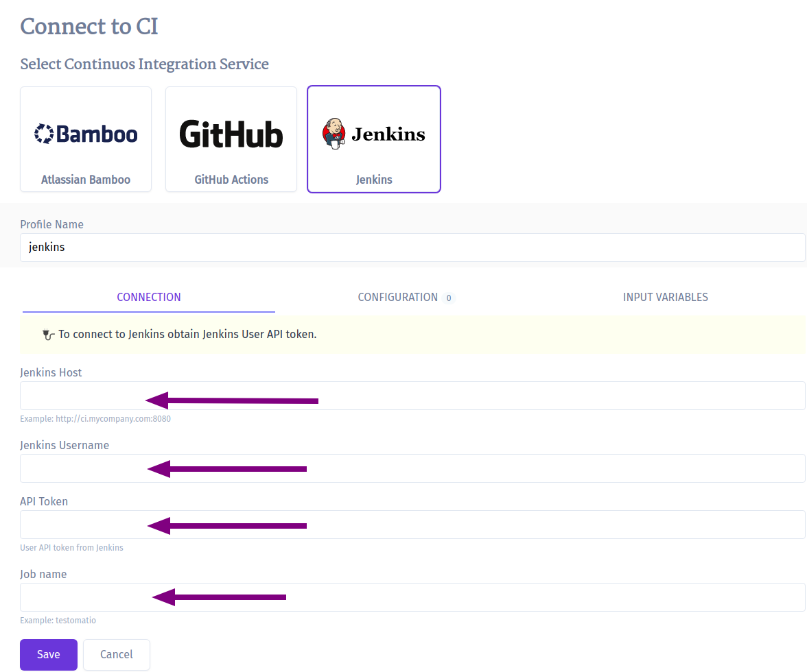Click the 'Jenkins Host' field label
This screenshot has width=807, height=672.
coord(51,373)
